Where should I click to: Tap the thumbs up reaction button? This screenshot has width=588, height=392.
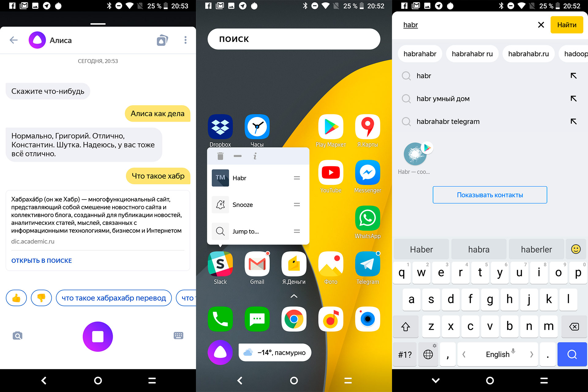(x=16, y=298)
